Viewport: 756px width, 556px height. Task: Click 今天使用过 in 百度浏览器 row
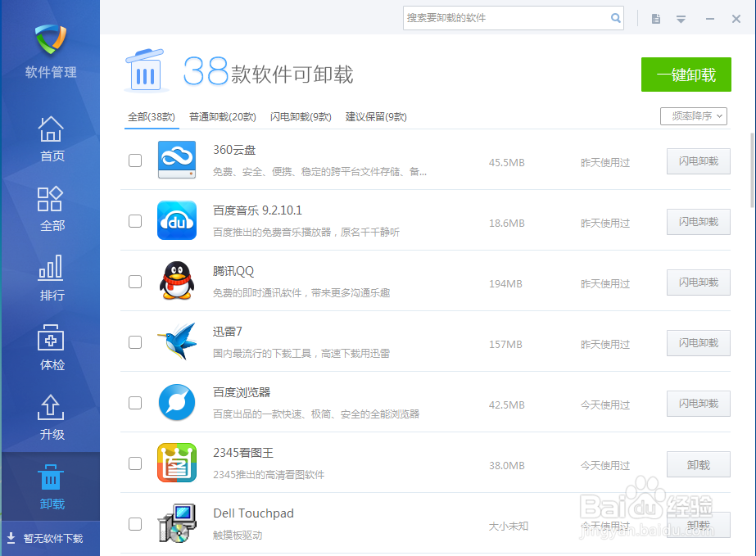[x=605, y=405]
